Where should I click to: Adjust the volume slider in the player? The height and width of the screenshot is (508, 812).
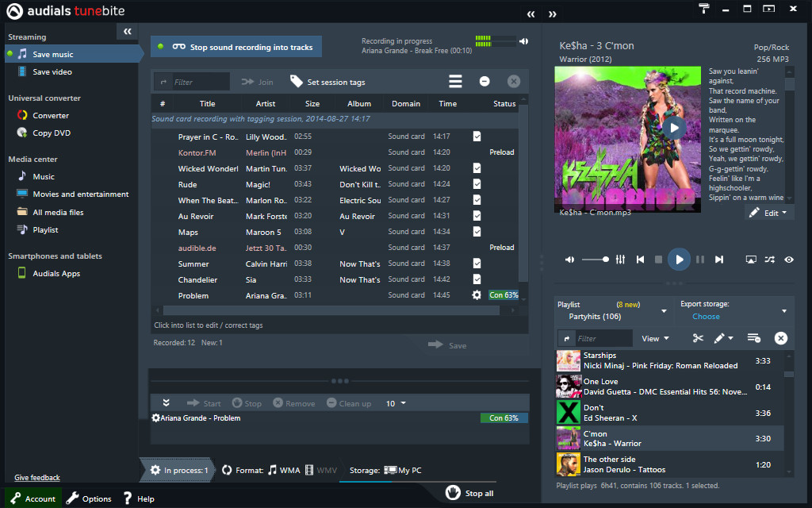[x=596, y=259]
